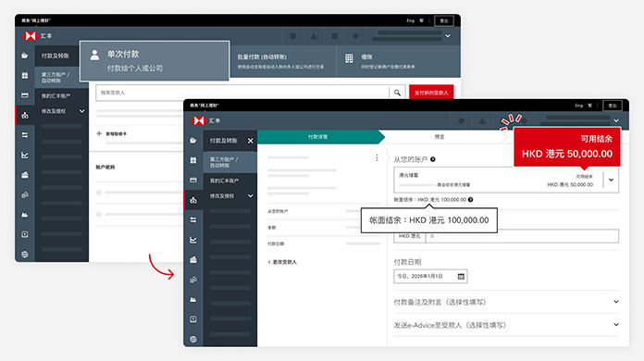
Task: Click the globe icon at the bottom of the back window sidebar
Action: click(25, 255)
